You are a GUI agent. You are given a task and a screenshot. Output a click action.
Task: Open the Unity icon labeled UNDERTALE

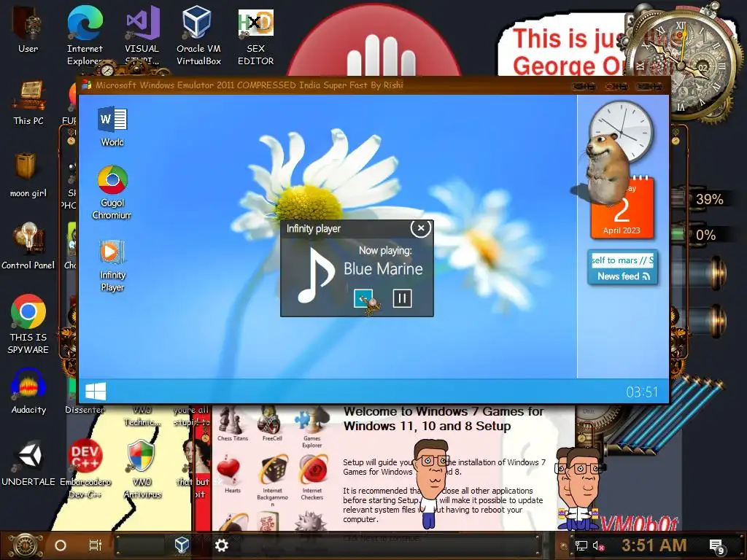point(28,463)
